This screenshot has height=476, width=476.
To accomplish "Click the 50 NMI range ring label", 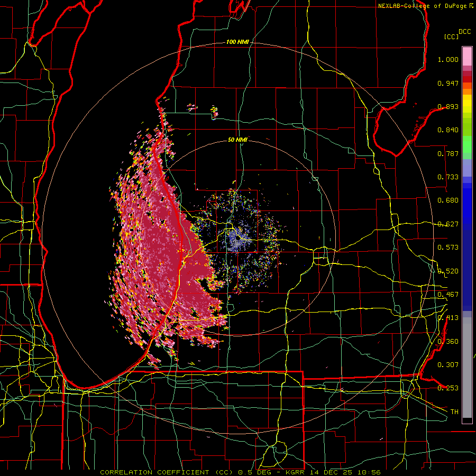I will 237,140.
